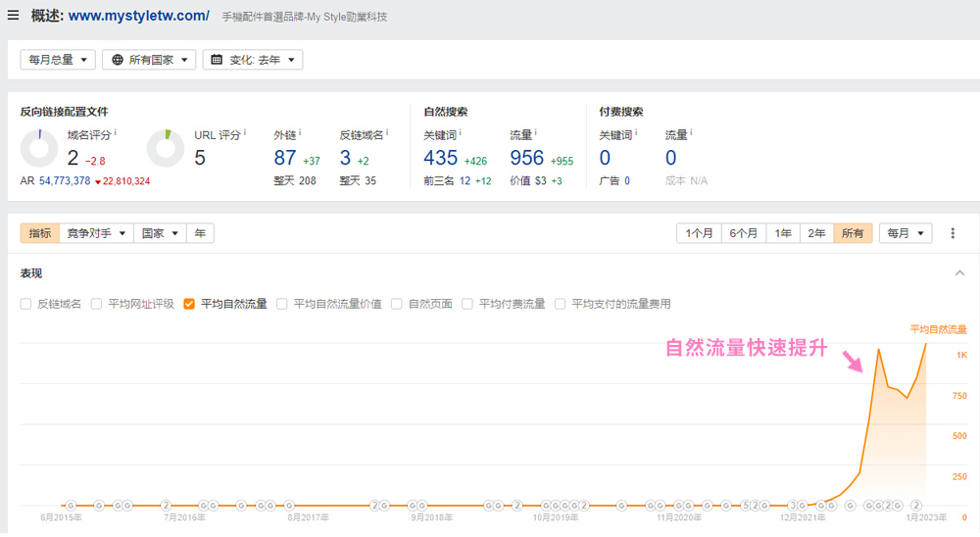The image size is (980, 537).
Task: Show info icon beside 付费搜索 流量
Action: pyautogui.click(x=691, y=132)
